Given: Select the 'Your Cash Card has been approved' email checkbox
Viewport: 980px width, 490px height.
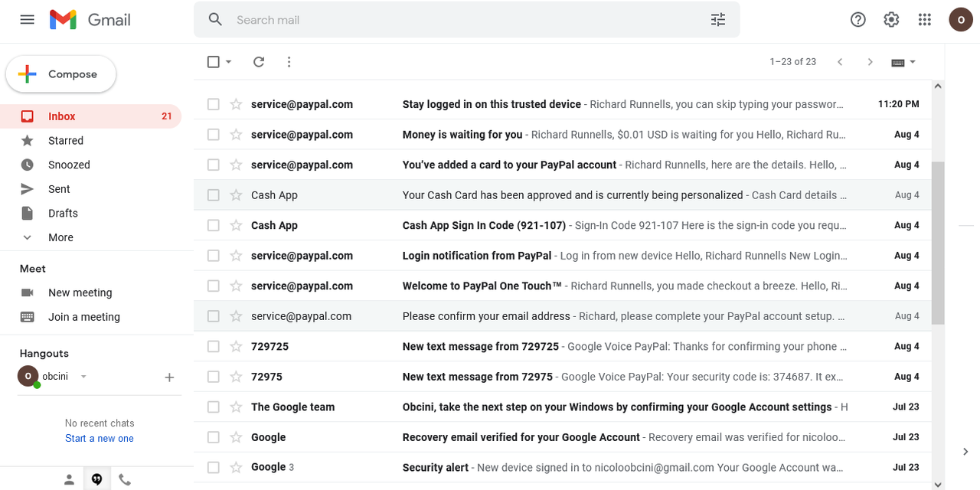Looking at the screenshot, I should pos(214,195).
